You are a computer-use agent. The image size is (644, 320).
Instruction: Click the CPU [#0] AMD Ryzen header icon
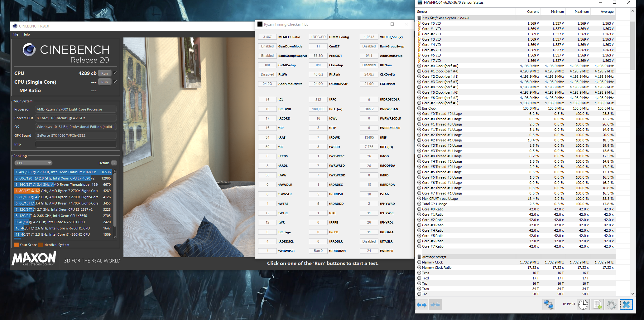tap(419, 18)
